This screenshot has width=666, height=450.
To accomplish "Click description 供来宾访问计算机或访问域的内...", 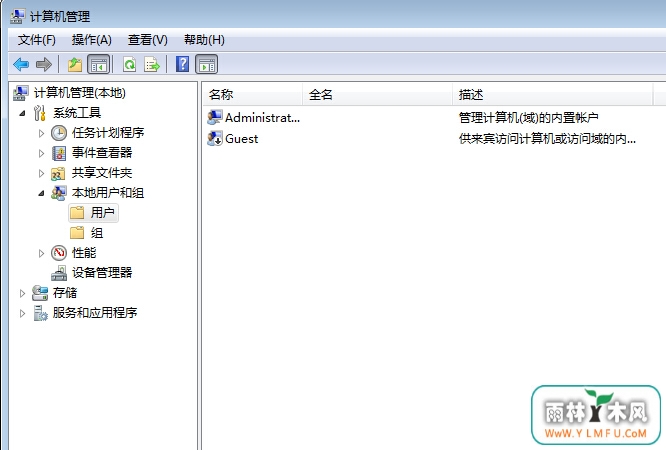I will [x=547, y=139].
